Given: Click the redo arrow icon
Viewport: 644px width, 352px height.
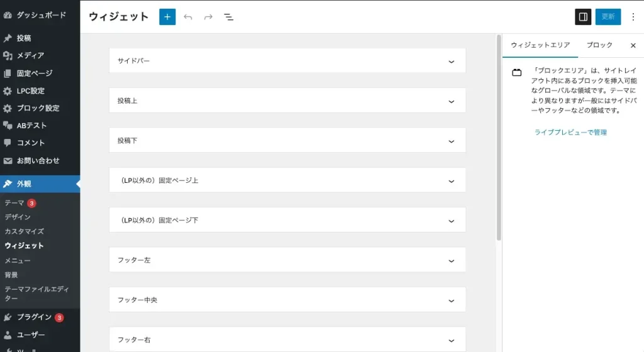Looking at the screenshot, I should point(208,17).
